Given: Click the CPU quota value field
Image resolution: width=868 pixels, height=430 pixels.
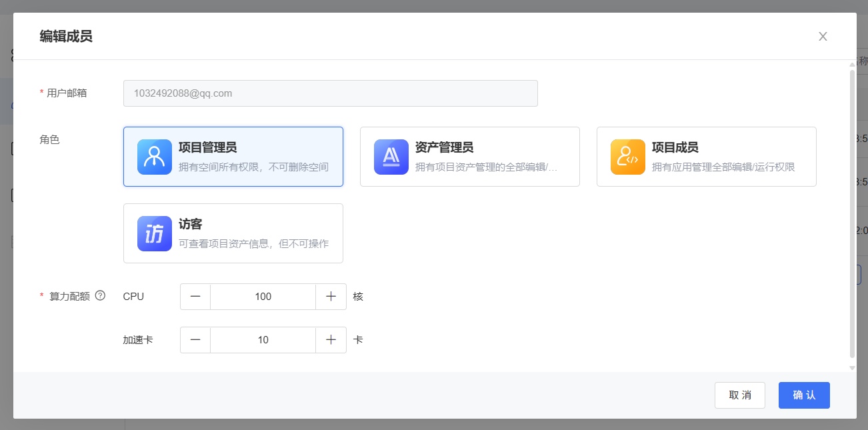Looking at the screenshot, I should point(263,297).
